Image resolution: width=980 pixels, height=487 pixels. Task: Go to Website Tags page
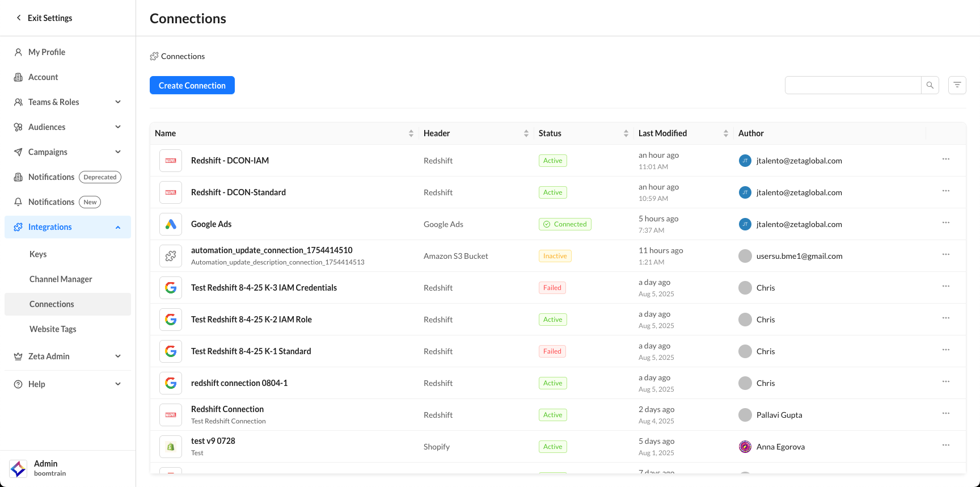point(53,329)
